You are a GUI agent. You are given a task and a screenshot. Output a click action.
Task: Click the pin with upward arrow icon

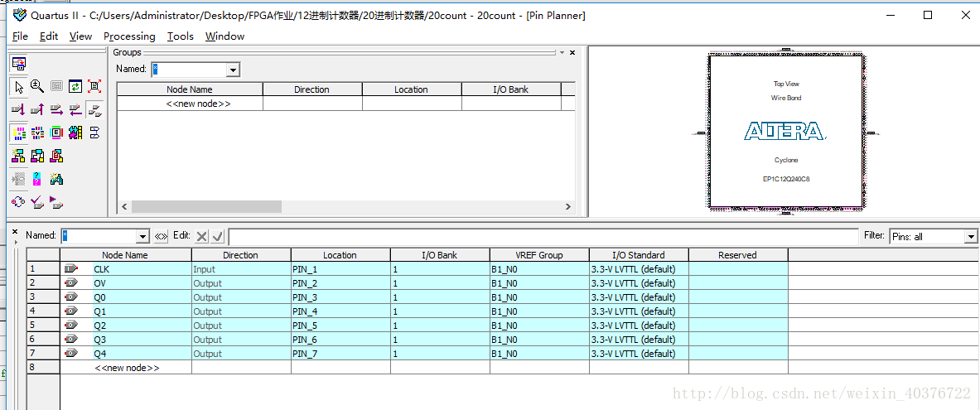(37, 109)
